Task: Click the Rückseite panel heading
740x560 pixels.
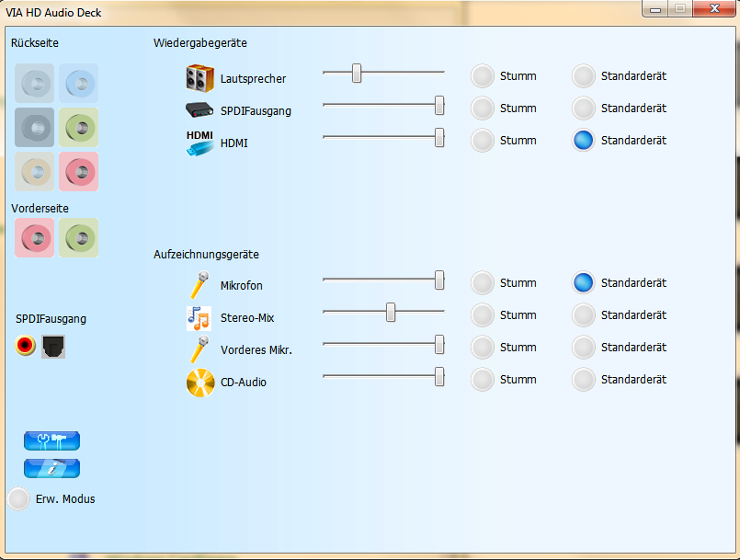Action: 35,43
